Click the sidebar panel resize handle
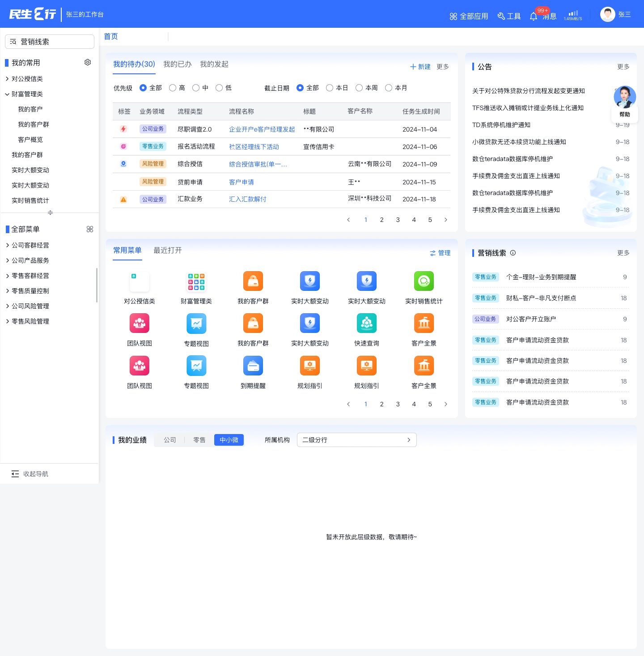This screenshot has width=644, height=656. (50, 213)
